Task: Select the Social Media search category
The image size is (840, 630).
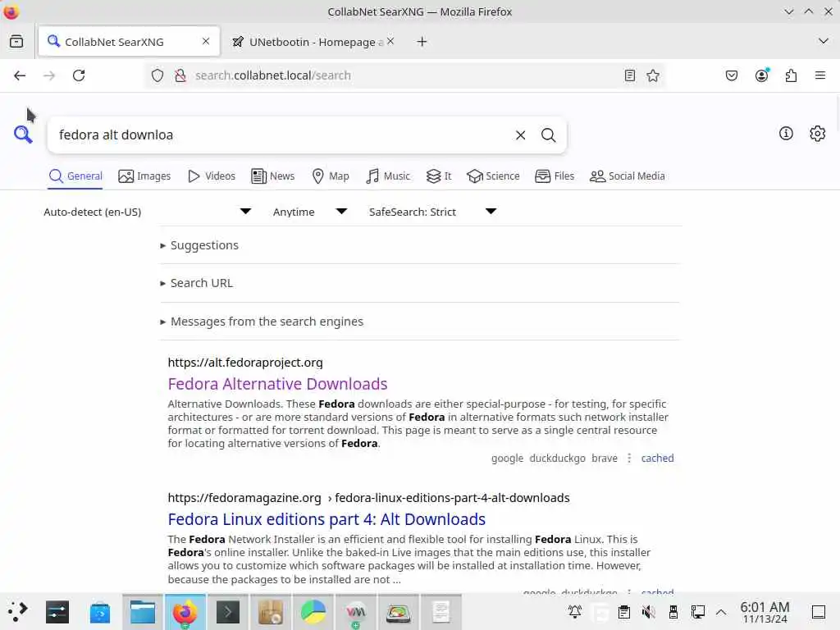Action: coord(627,176)
